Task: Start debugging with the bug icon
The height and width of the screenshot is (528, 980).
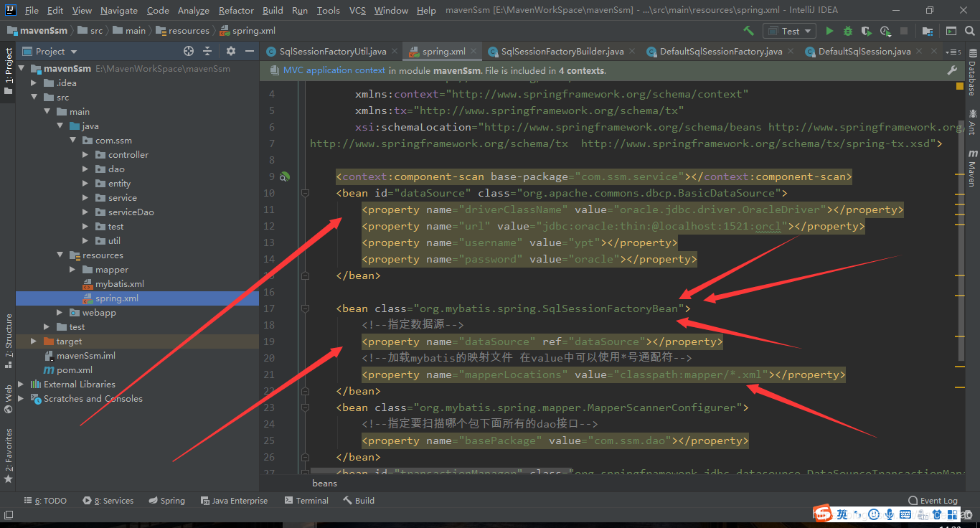Action: coord(848,31)
